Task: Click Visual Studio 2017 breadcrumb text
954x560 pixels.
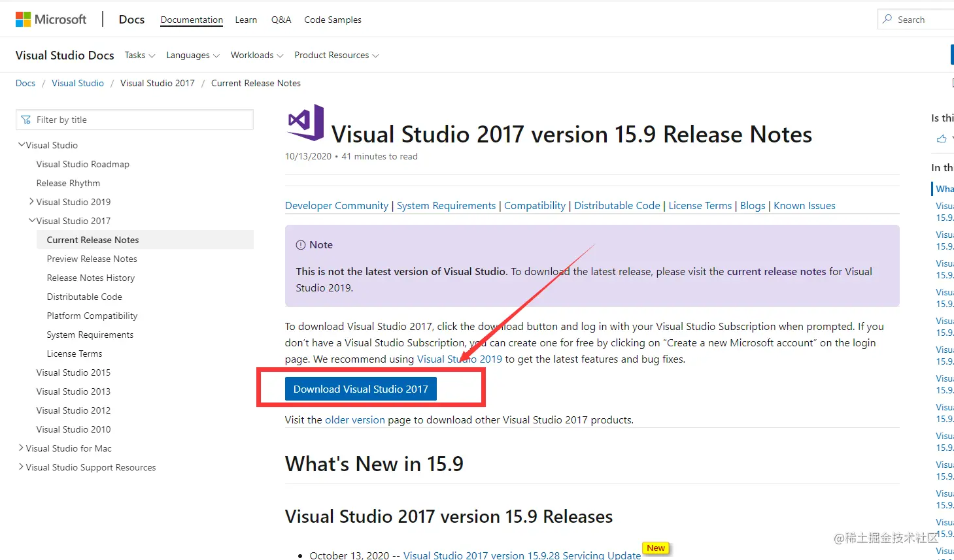Action: point(158,83)
